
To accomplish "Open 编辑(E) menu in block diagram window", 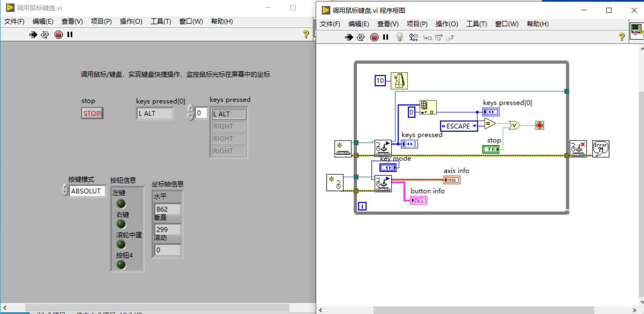I will [x=359, y=24].
